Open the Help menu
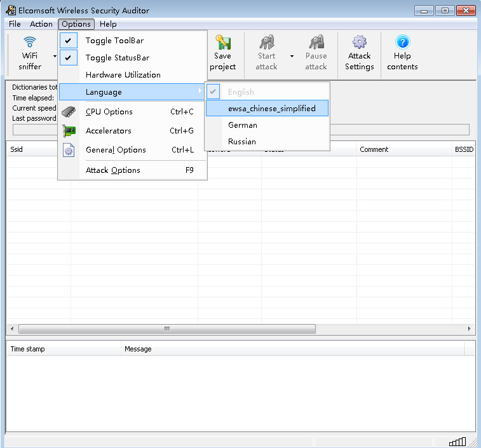This screenshot has width=481, height=448. tap(108, 24)
